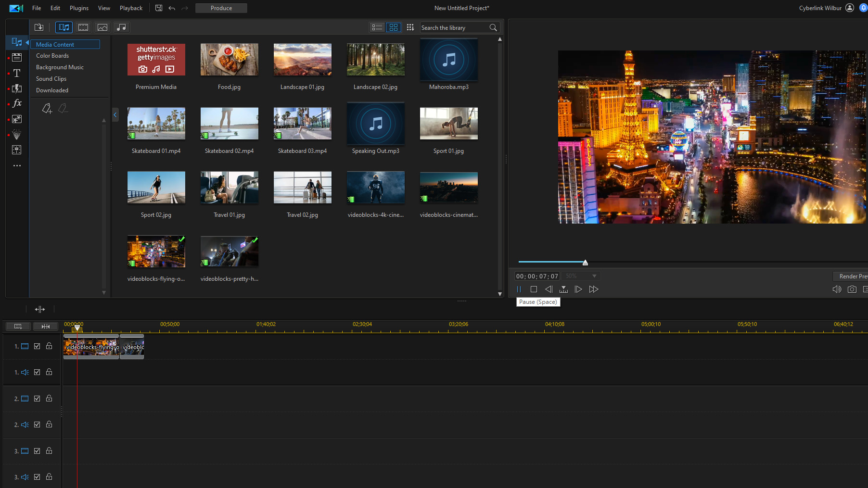
Task: Open the Particle Room panel
Action: pos(17,135)
